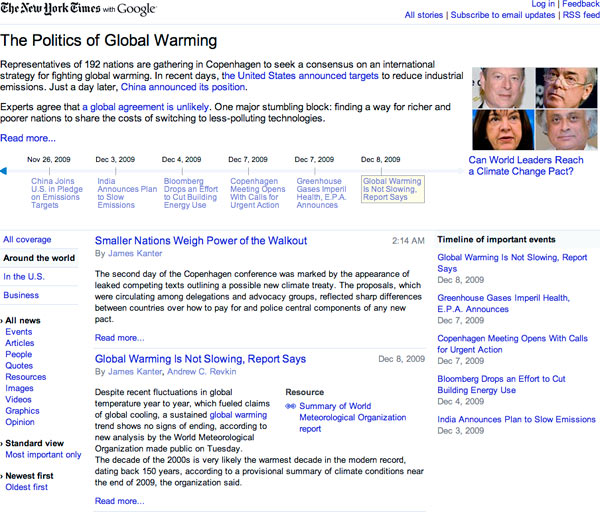Viewport: 600px width, 512px height.
Task: Open 'Can World Leaders Reach a Climate Change Pact?'
Action: (526, 166)
